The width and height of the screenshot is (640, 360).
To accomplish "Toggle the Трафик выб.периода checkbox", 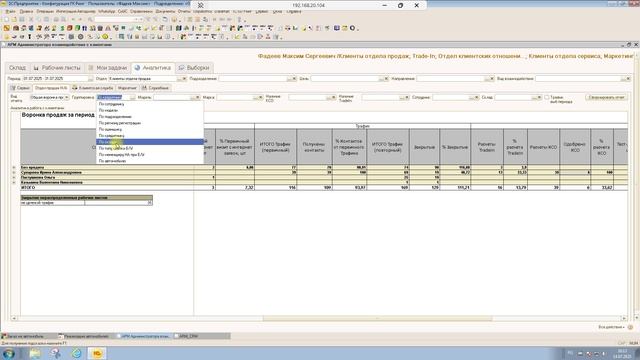I will 547,98.
